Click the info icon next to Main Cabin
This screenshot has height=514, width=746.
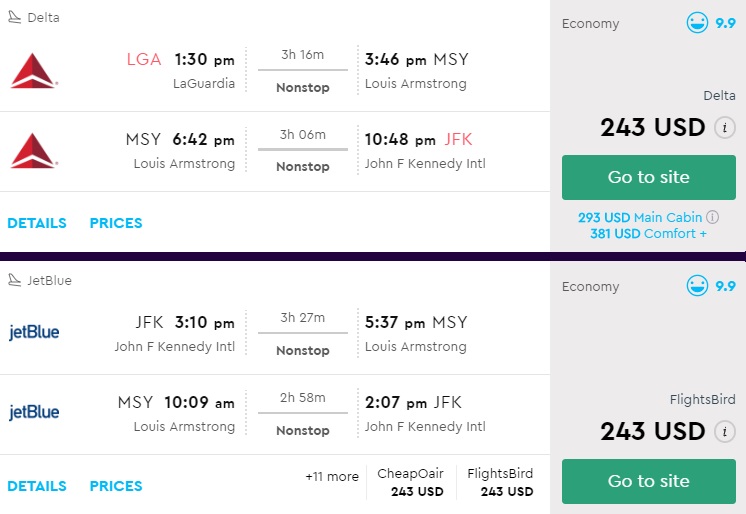pos(713,217)
